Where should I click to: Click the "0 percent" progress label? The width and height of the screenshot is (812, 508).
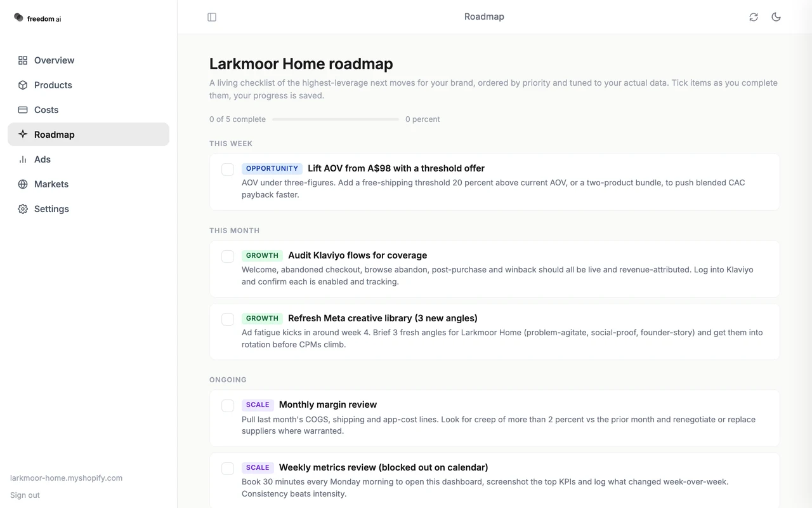tap(422, 119)
